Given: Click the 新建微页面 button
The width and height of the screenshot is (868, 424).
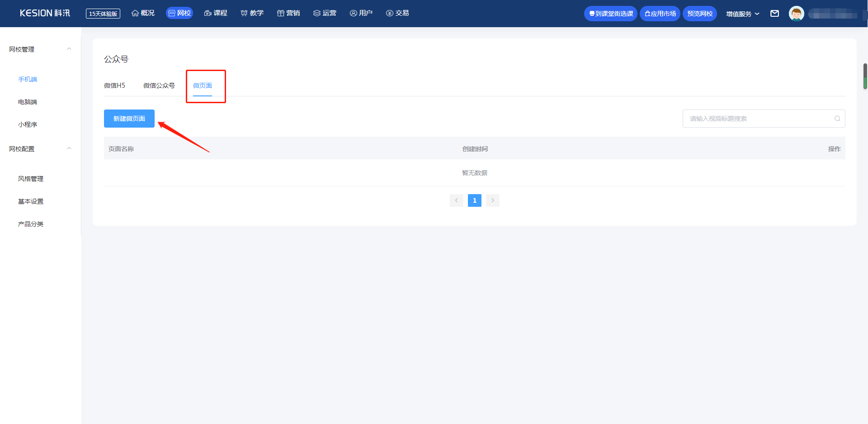Looking at the screenshot, I should tap(129, 119).
